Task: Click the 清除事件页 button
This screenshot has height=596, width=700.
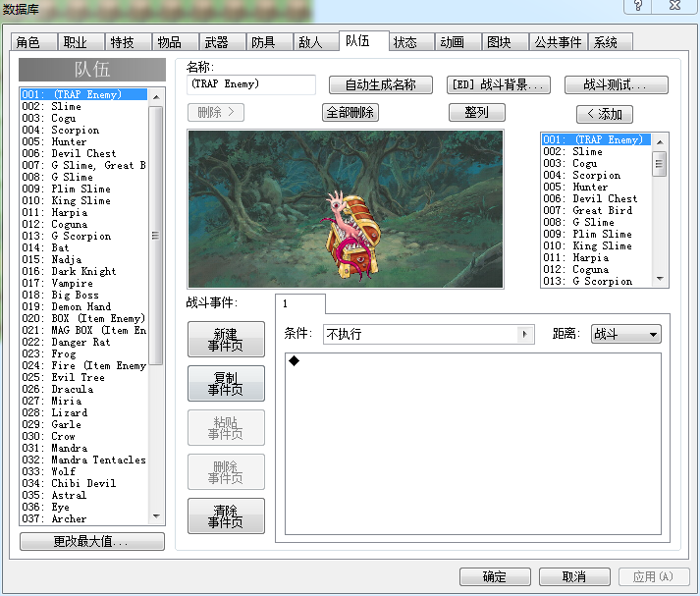Action: [x=226, y=516]
